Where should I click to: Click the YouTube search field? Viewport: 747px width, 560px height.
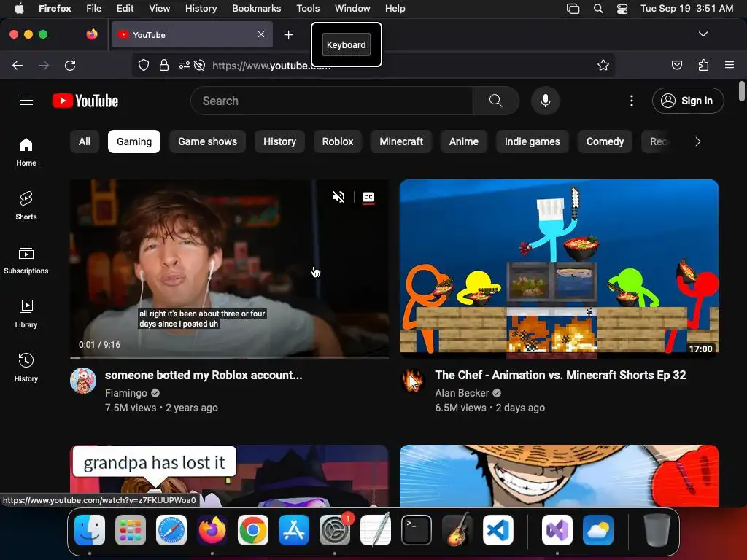point(332,101)
